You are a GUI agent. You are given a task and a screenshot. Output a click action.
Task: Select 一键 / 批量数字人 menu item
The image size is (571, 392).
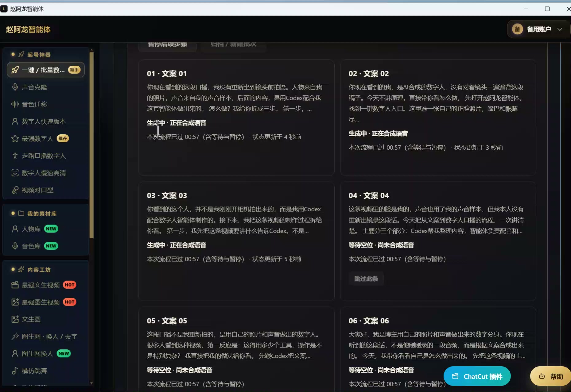[x=46, y=70]
